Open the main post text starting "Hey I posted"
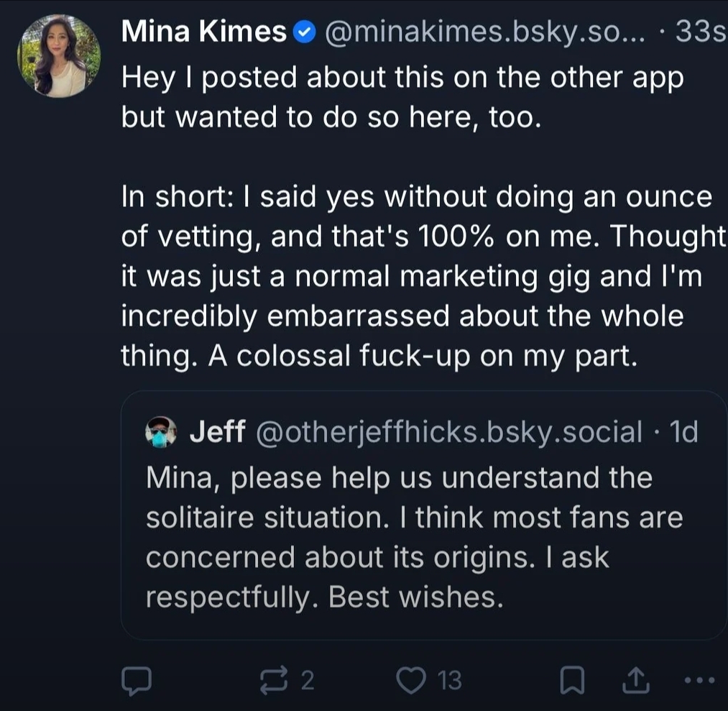The height and width of the screenshot is (711, 728). pyautogui.click(x=402, y=97)
